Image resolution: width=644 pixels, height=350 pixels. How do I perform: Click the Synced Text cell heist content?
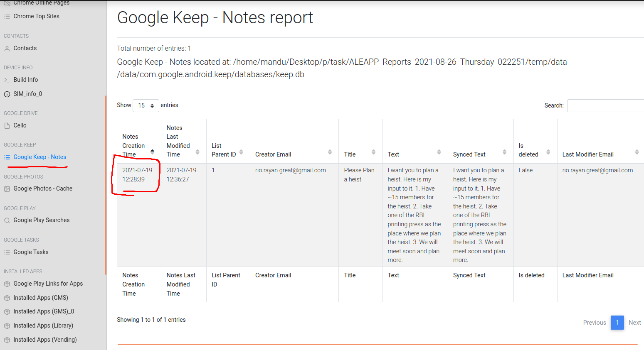pos(481,215)
